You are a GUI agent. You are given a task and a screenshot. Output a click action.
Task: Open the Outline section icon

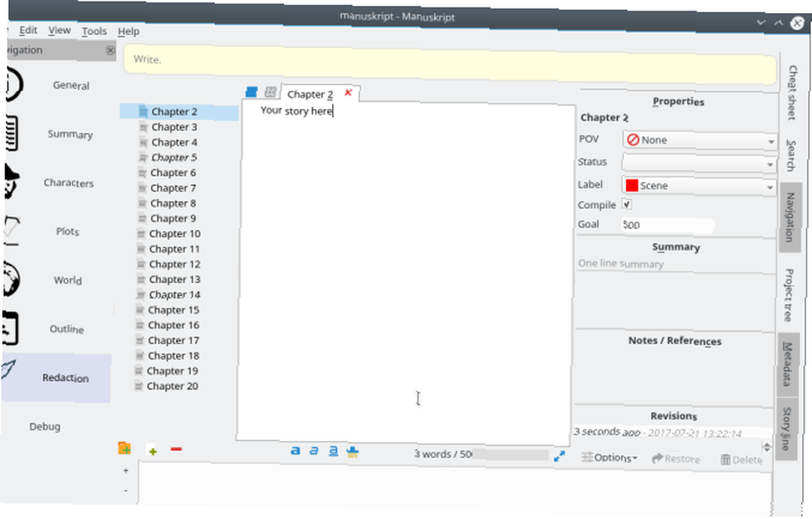coord(9,328)
